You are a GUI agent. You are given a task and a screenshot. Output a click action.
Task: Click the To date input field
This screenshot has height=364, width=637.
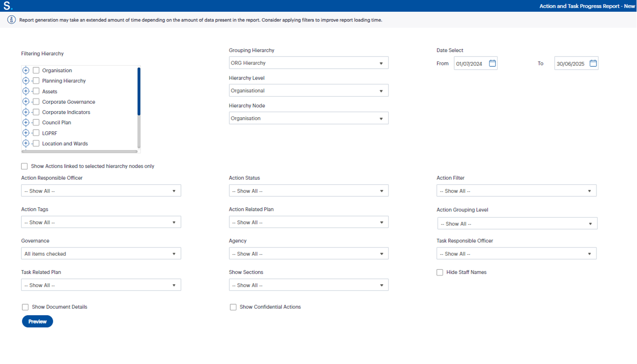point(571,63)
